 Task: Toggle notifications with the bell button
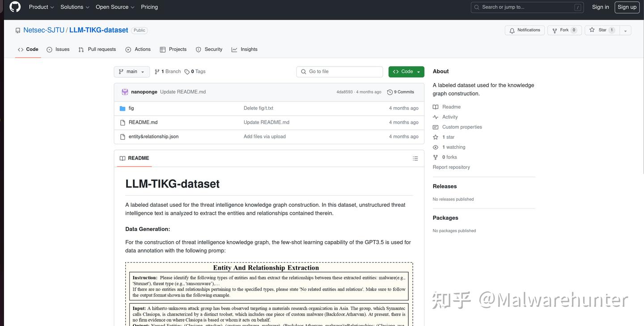pos(524,30)
